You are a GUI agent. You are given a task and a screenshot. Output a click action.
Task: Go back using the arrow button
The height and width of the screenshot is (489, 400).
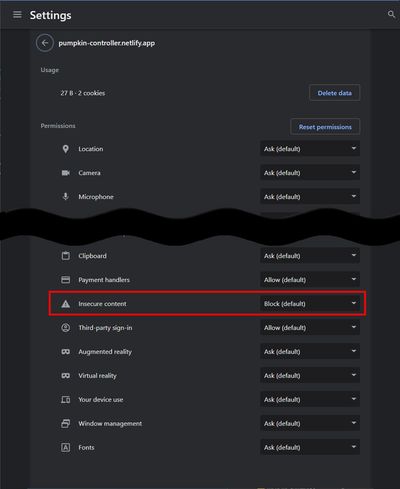coord(45,43)
